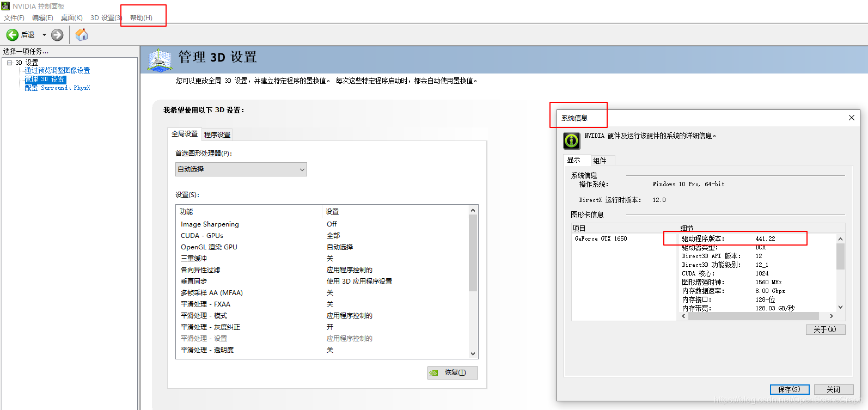Click the Manage 3D Settings header icon
This screenshot has width=868, height=410.
tap(160, 60)
